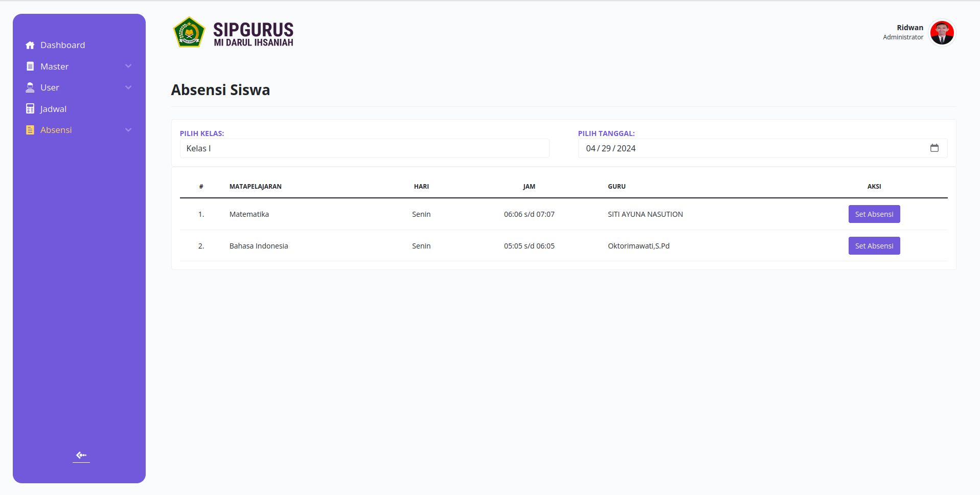Click the Dashboard home icon

[30, 45]
